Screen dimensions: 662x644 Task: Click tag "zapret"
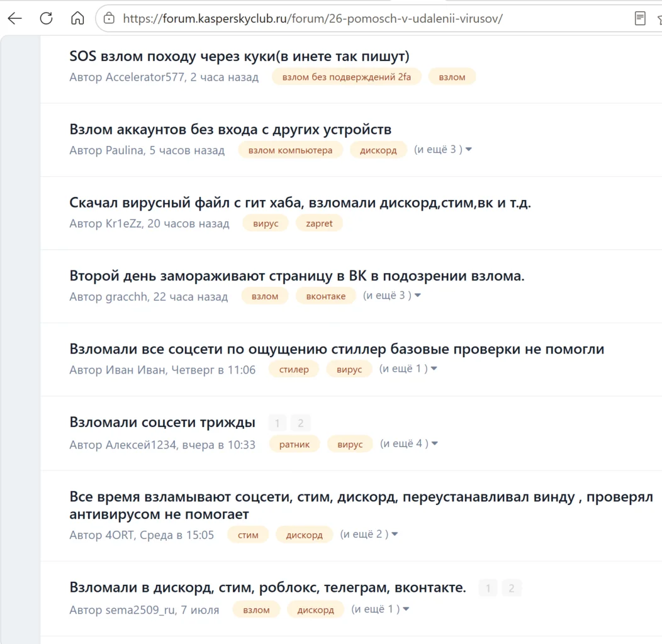coord(319,223)
